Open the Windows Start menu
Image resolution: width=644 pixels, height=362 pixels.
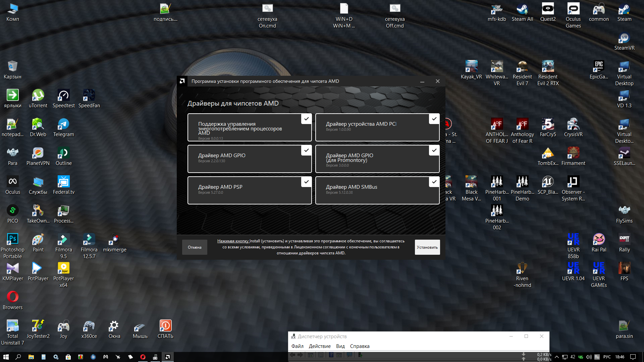[x=6, y=357]
